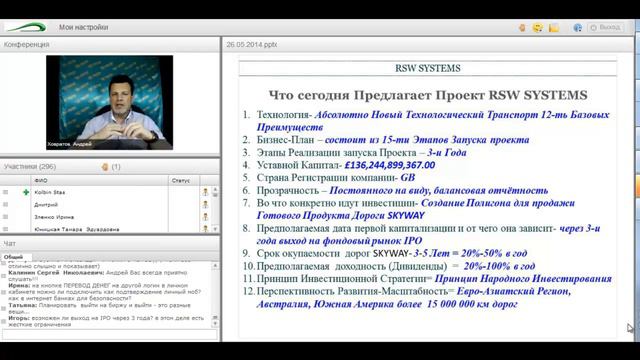Click slide text '20%-100% в год'

pos(499,266)
